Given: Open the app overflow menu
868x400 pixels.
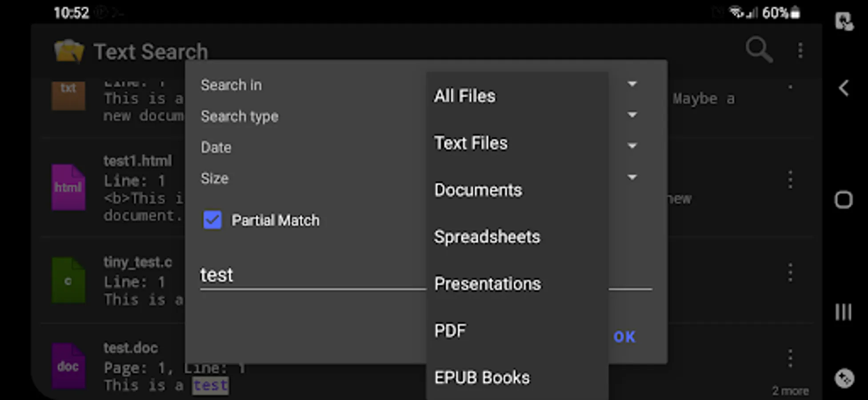Looking at the screenshot, I should coord(800,50).
